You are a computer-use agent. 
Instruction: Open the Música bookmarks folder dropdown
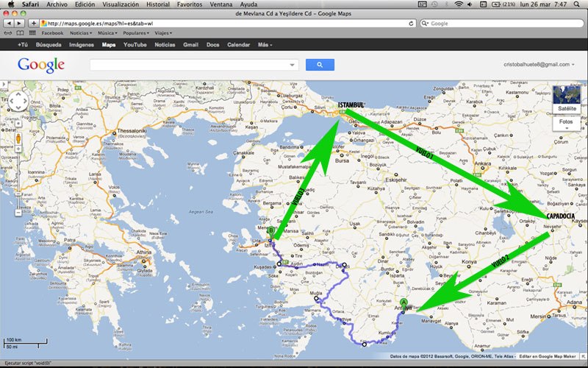coord(107,33)
